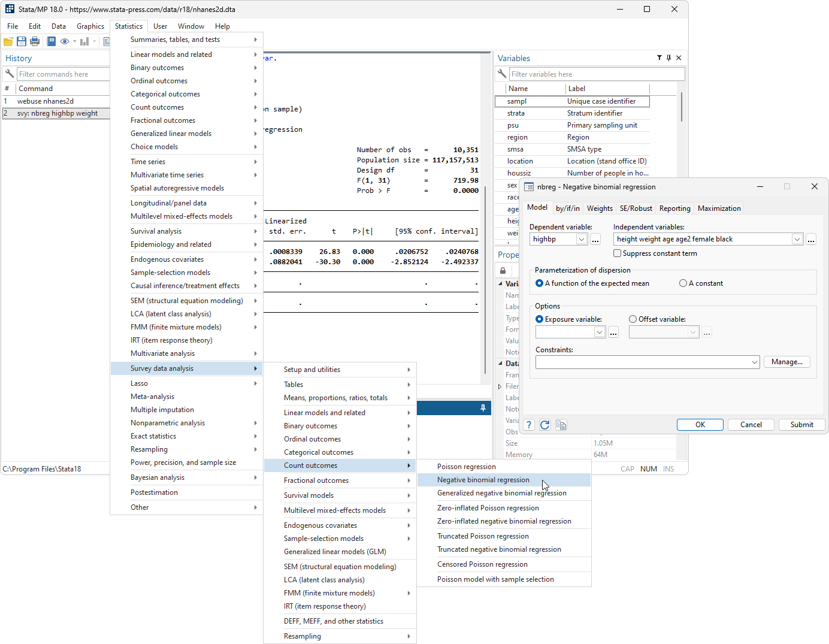Click the Save toolbar icon

coord(22,41)
